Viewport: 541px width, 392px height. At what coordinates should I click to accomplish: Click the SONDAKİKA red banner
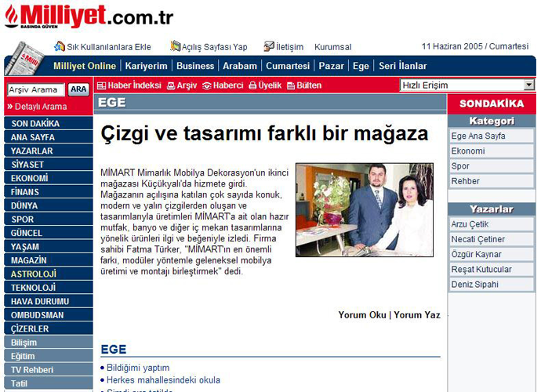click(x=492, y=103)
